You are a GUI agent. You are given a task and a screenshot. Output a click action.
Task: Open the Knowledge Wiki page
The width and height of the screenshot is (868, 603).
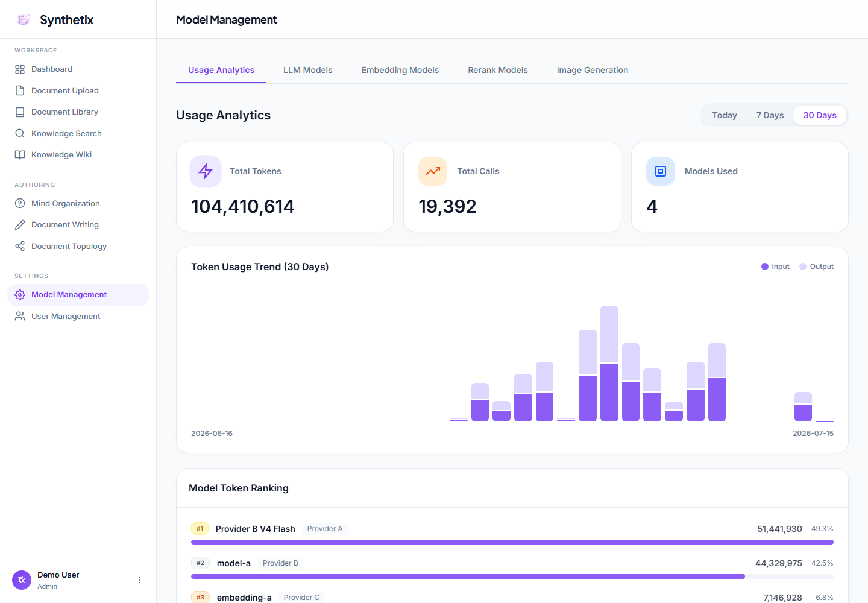tap(78, 155)
